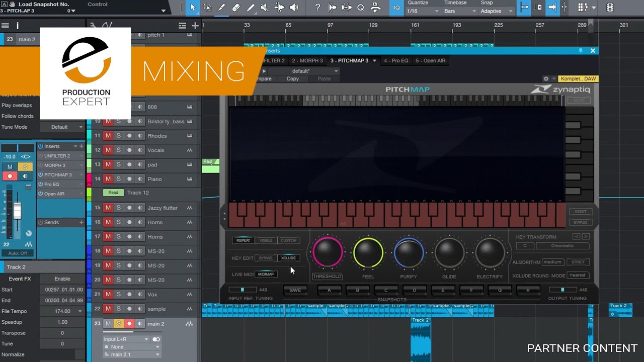Save a Pitchmap snapshot

click(295, 290)
